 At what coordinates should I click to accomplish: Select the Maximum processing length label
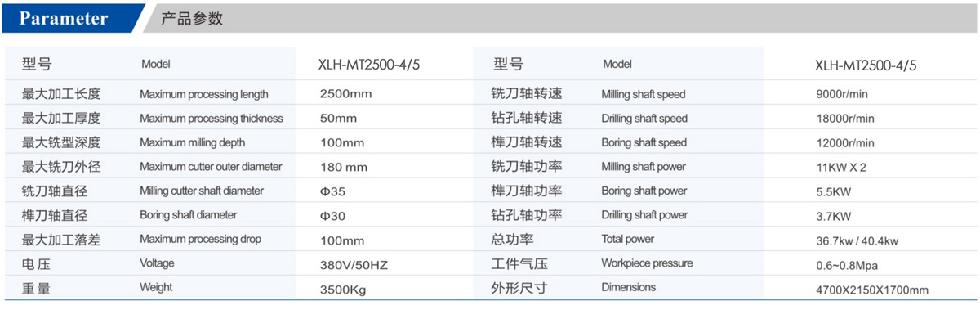(204, 94)
